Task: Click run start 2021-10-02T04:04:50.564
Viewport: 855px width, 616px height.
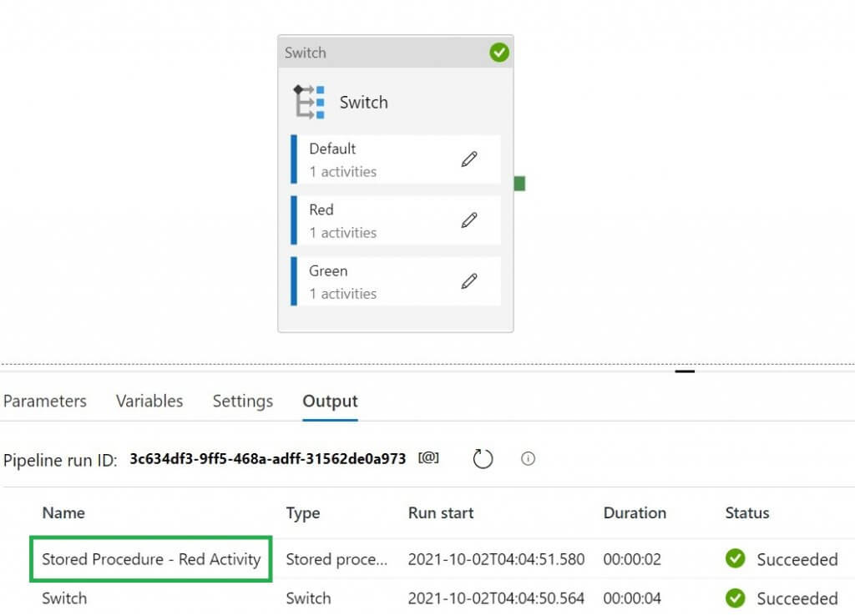Action: [496, 598]
